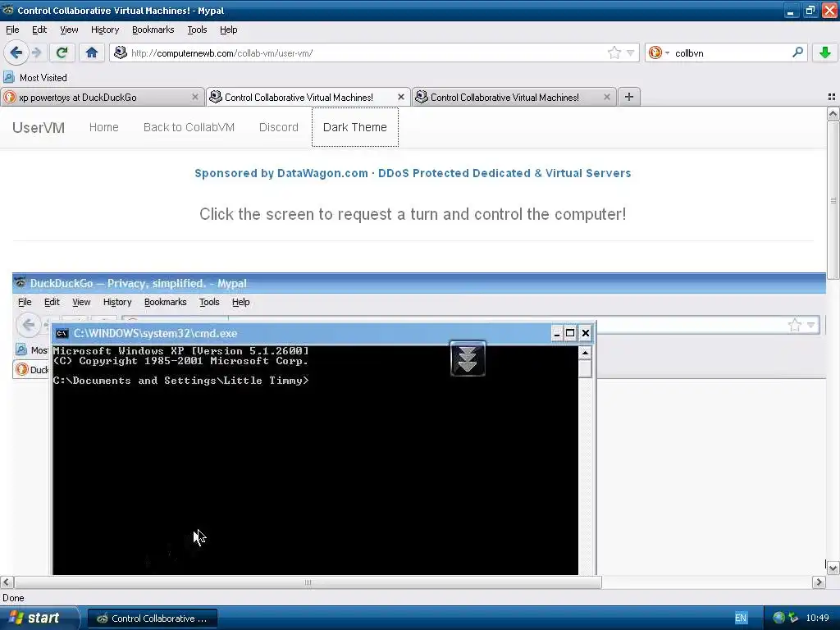
Task: Click the page vertical scrollbar up arrow
Action: tap(833, 113)
